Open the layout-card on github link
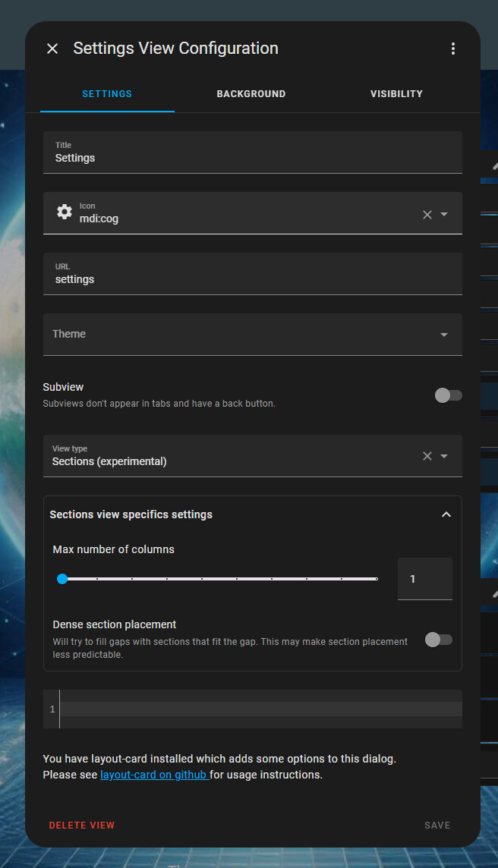This screenshot has width=498, height=868. (x=154, y=775)
